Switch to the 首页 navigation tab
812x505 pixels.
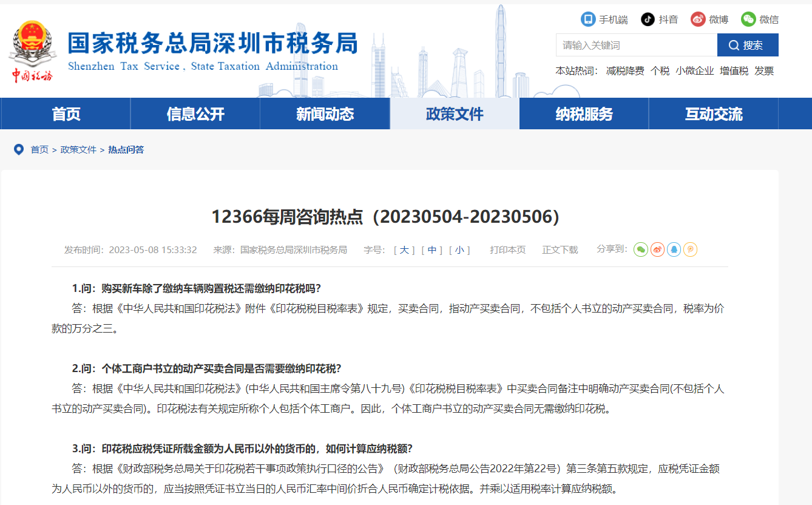pos(64,114)
